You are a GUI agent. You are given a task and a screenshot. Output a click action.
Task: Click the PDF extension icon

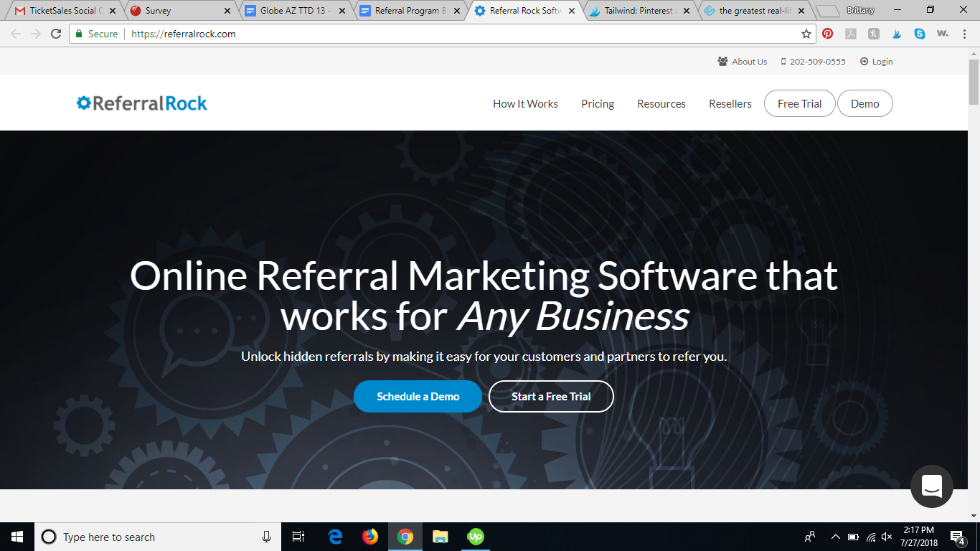pos(851,34)
